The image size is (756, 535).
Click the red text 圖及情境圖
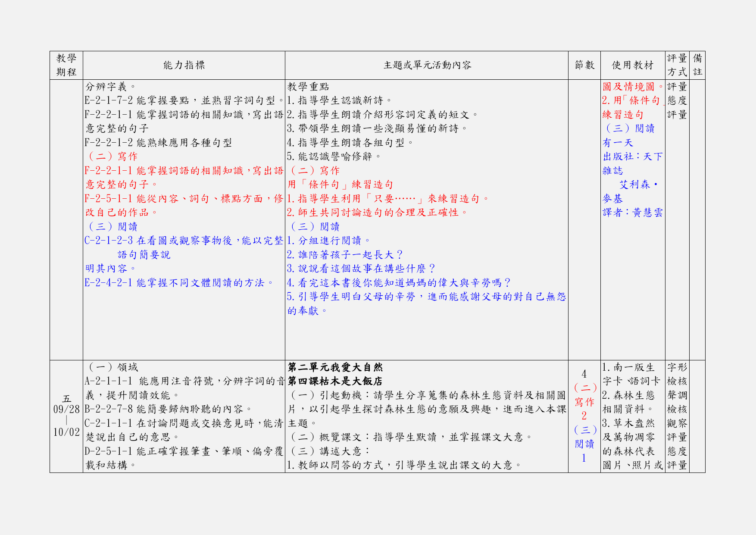coord(633,87)
